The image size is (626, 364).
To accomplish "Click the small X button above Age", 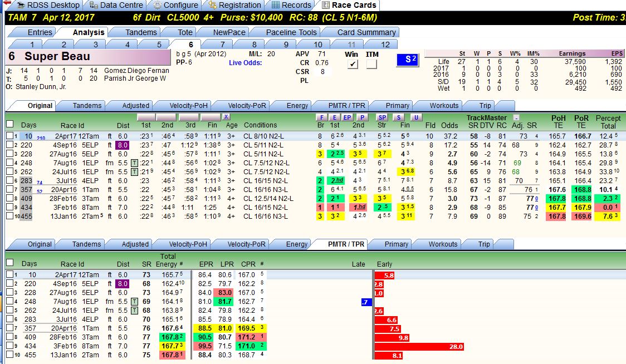I will [x=226, y=116].
